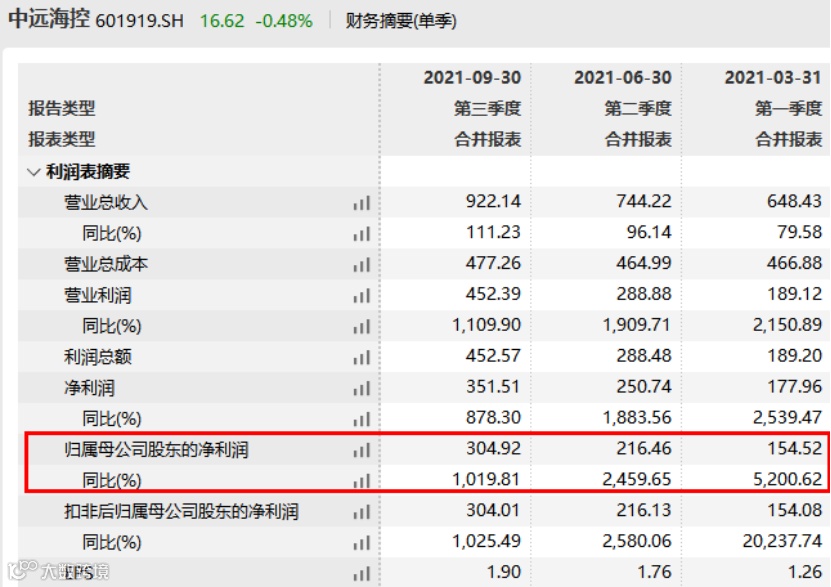Open chart icon for 营业利润 同比(%) row
Viewport: 831px width, 587px height.
tap(361, 326)
